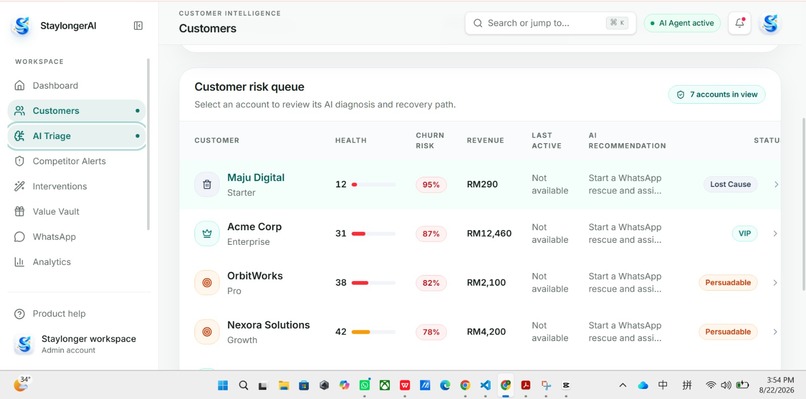Click the AI Agent active status pill
Screen dimensions: 806x399
[682, 23]
